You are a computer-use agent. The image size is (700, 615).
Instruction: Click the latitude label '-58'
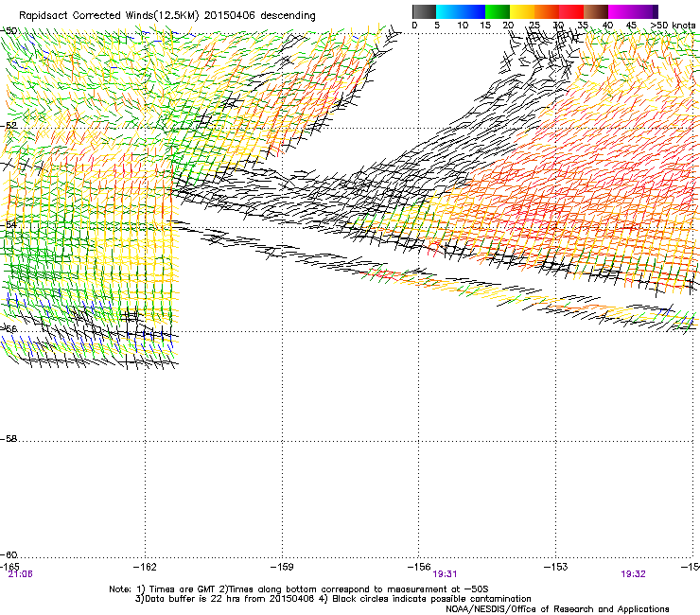pyautogui.click(x=9, y=439)
